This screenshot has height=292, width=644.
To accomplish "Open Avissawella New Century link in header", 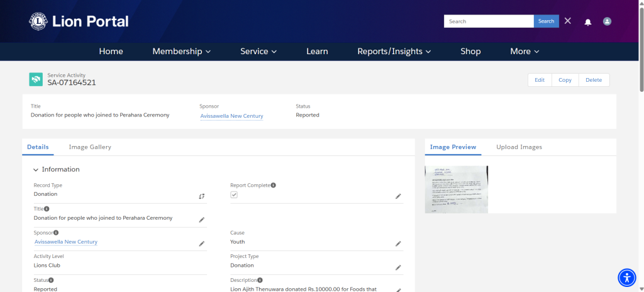I will tap(231, 116).
